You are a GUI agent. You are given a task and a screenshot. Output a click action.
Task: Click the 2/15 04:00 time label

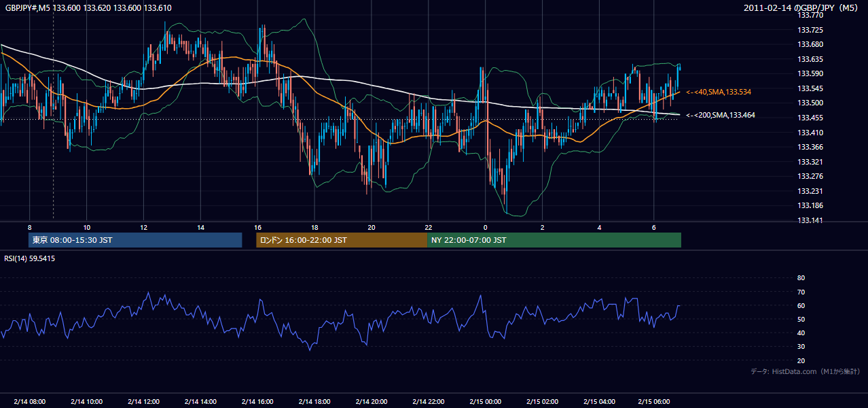click(x=599, y=402)
